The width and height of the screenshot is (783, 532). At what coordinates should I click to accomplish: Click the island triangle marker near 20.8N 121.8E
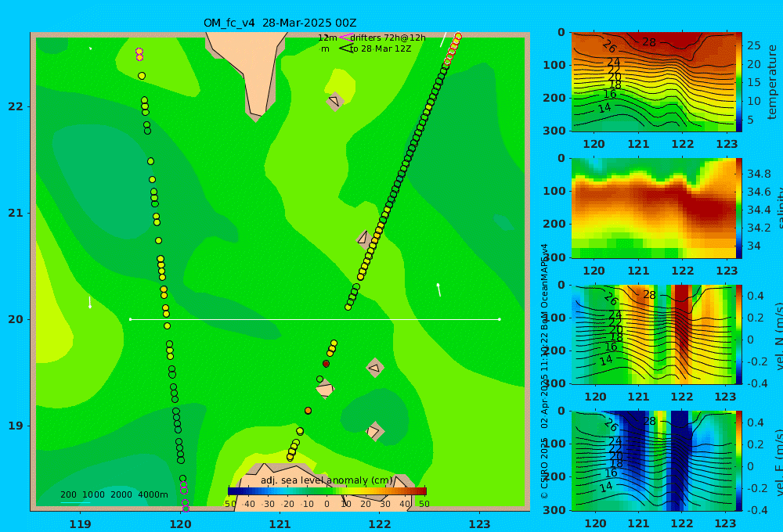(363, 238)
